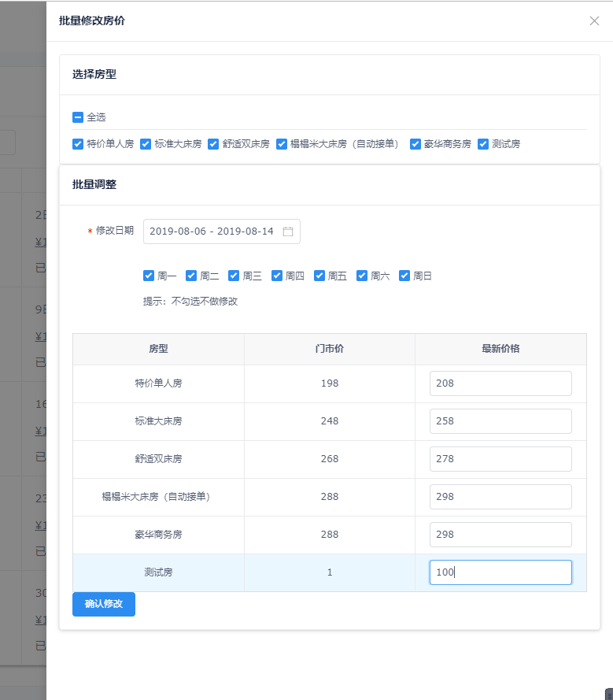Click the 测试房 price input showing 100
Image resolution: width=613 pixels, height=700 pixels.
[x=500, y=572]
